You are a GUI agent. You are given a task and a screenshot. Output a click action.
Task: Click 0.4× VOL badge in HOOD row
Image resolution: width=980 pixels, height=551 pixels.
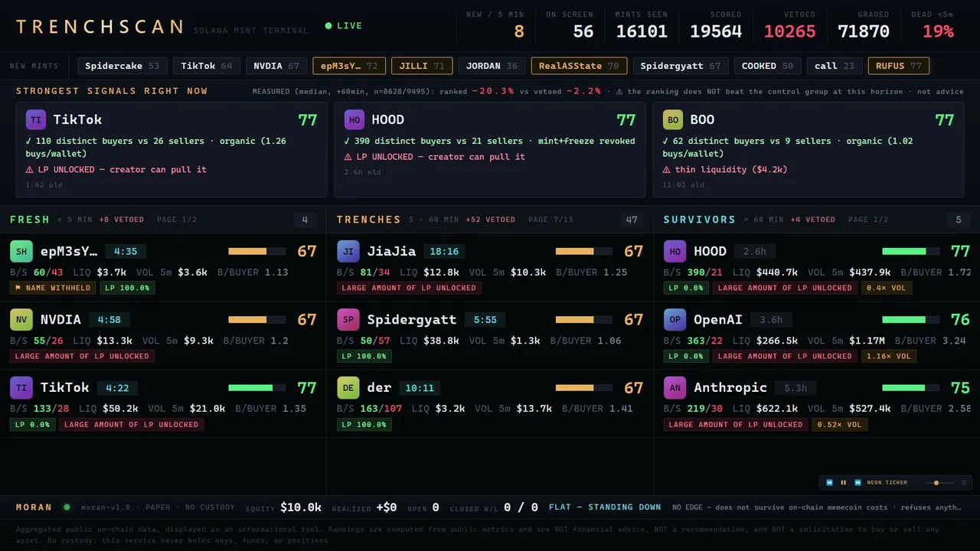click(887, 288)
